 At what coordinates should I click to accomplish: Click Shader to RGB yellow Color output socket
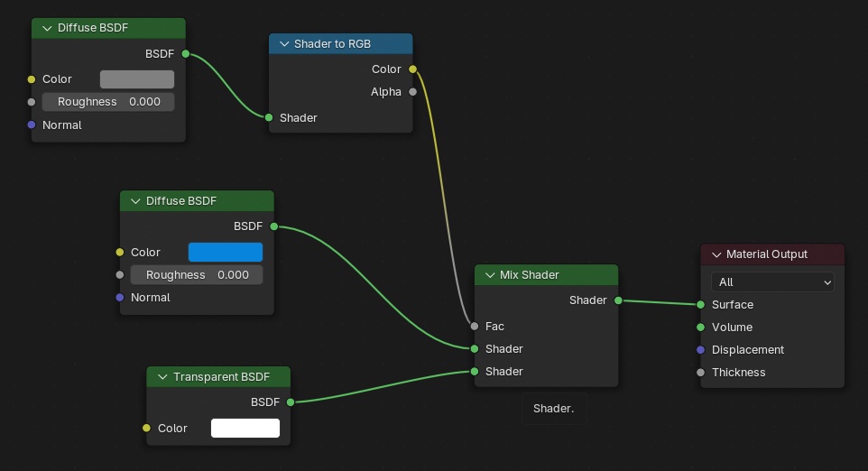(x=412, y=69)
